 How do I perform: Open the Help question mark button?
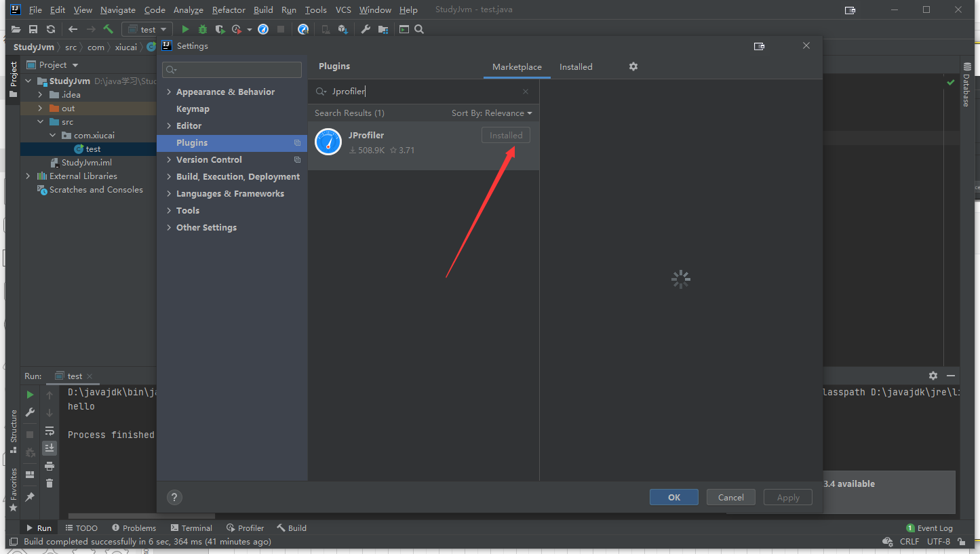[x=175, y=497]
